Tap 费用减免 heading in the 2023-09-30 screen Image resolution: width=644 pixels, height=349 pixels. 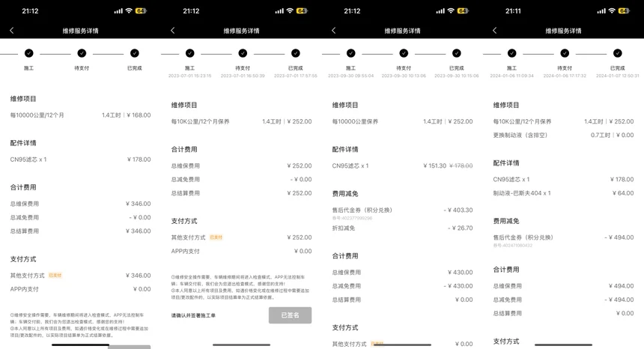pyautogui.click(x=345, y=194)
